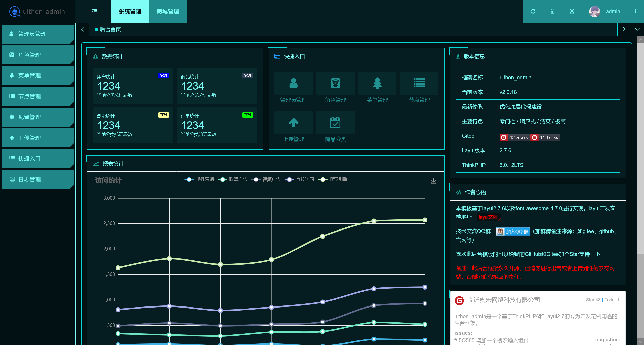Click the 加入QQ群 button
This screenshot has height=345, width=644.
coord(513,232)
